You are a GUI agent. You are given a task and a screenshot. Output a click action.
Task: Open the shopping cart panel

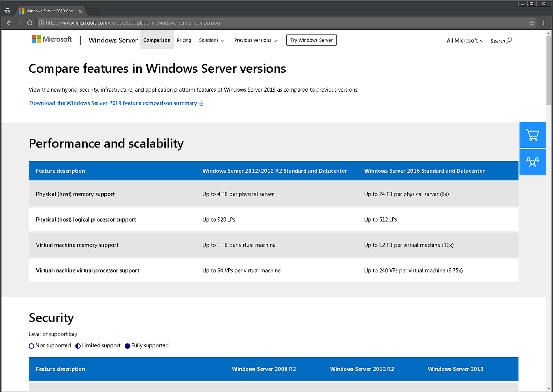532,135
